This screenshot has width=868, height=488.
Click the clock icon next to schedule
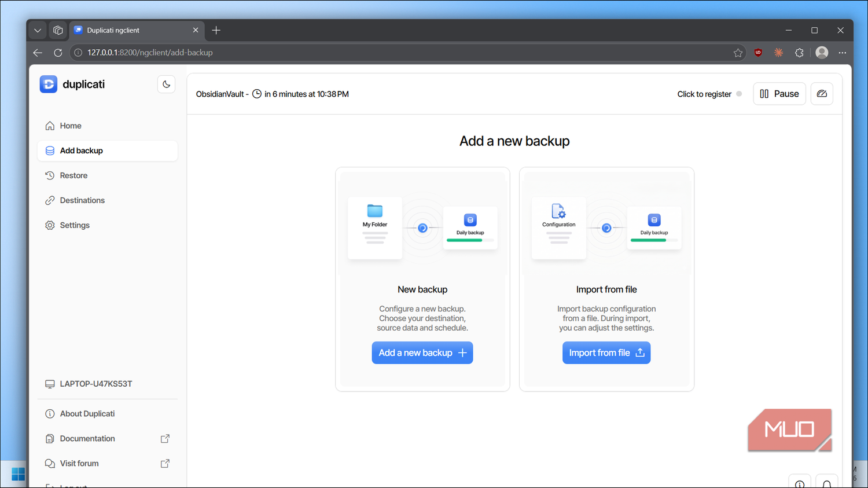click(257, 94)
